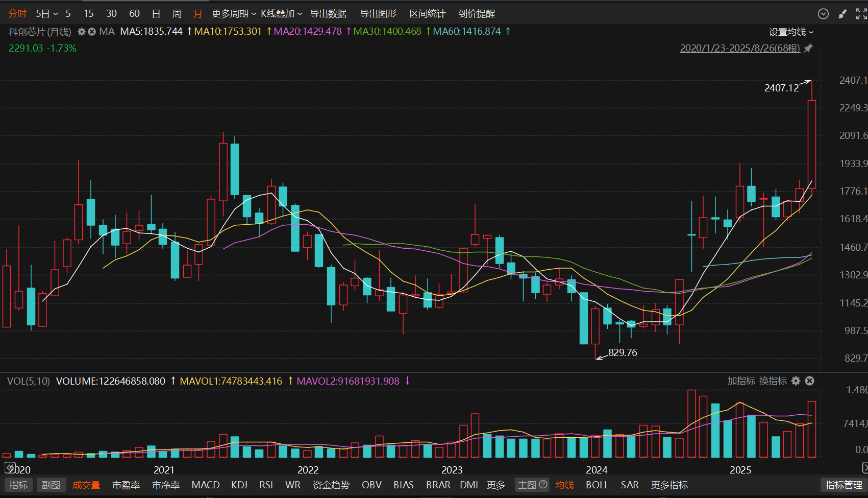The width and height of the screenshot is (868, 498).
Task: Click the MAVOL1:74783443.416 label
Action: [231, 381]
